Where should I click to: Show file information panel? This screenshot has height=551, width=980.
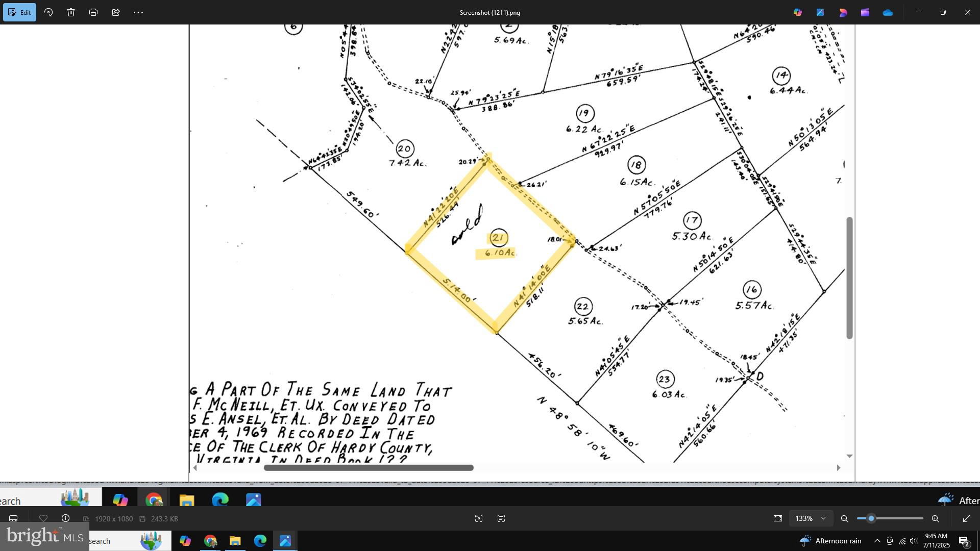click(x=65, y=518)
